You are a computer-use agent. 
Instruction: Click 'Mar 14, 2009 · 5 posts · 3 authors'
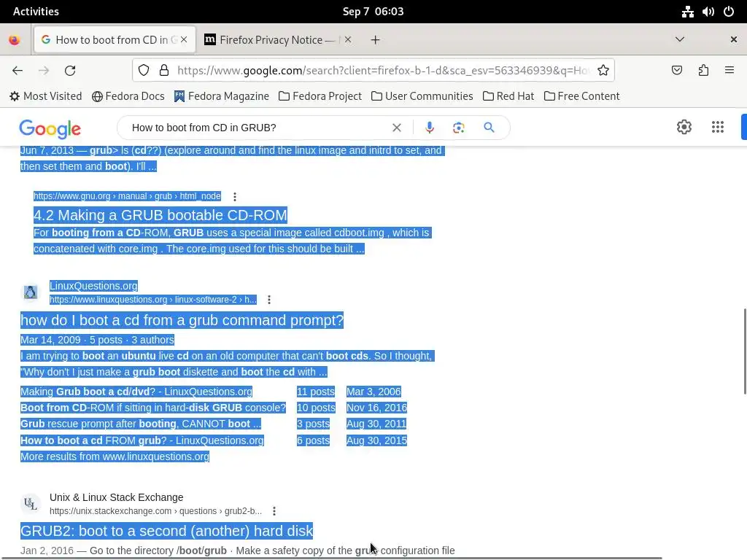(x=97, y=340)
